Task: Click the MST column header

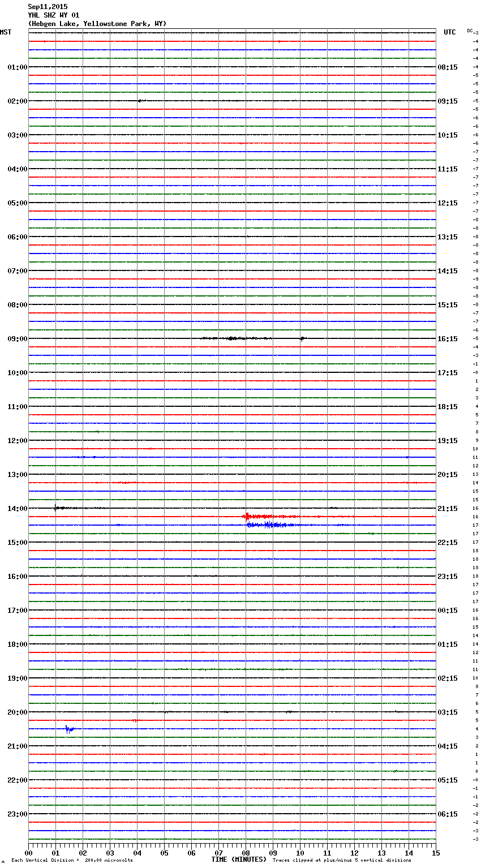Action: [x=6, y=32]
